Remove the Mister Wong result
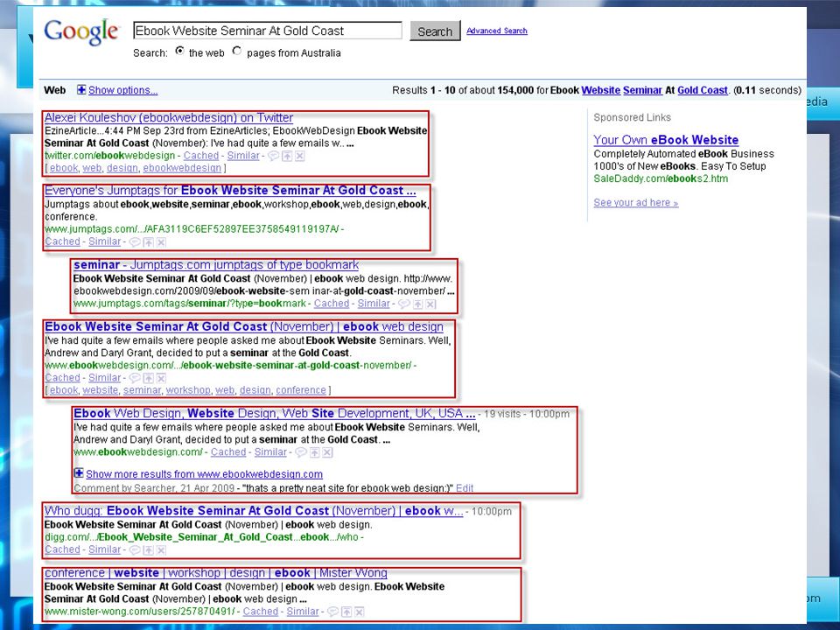This screenshot has height=630, width=840. pos(360,612)
